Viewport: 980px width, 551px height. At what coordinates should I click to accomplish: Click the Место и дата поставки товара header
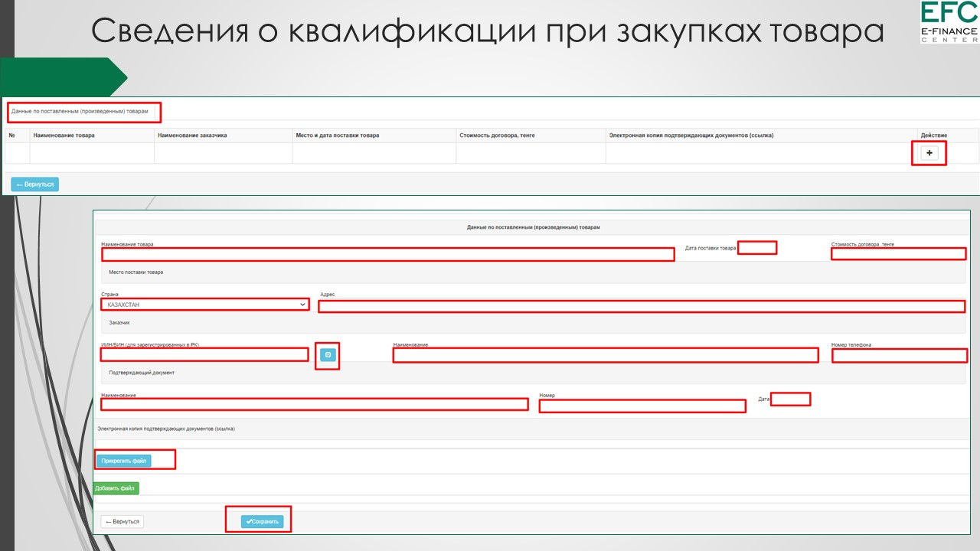[x=337, y=135]
